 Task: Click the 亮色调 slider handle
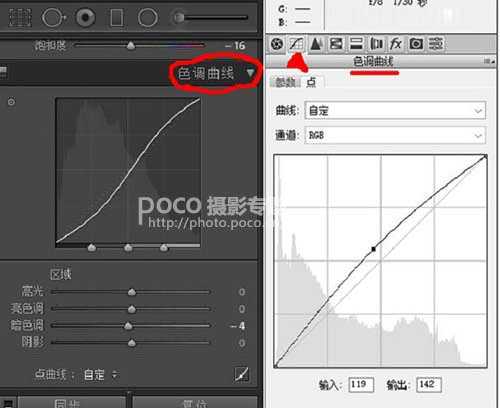click(x=132, y=309)
